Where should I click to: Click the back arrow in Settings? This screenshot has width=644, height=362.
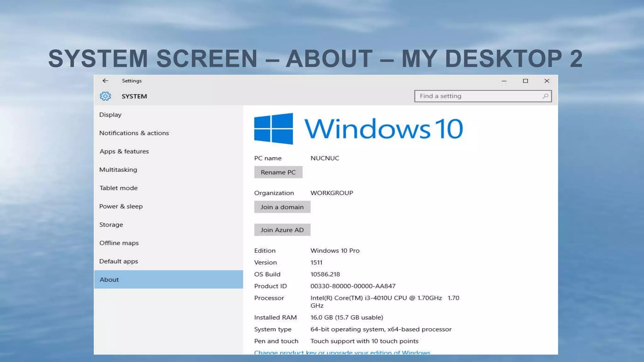105,81
